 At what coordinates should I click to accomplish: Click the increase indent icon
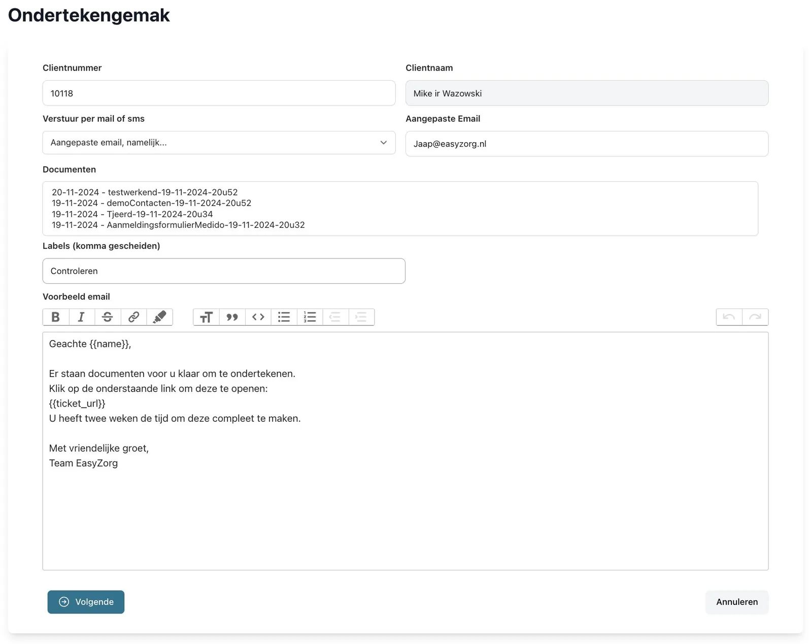[361, 317]
